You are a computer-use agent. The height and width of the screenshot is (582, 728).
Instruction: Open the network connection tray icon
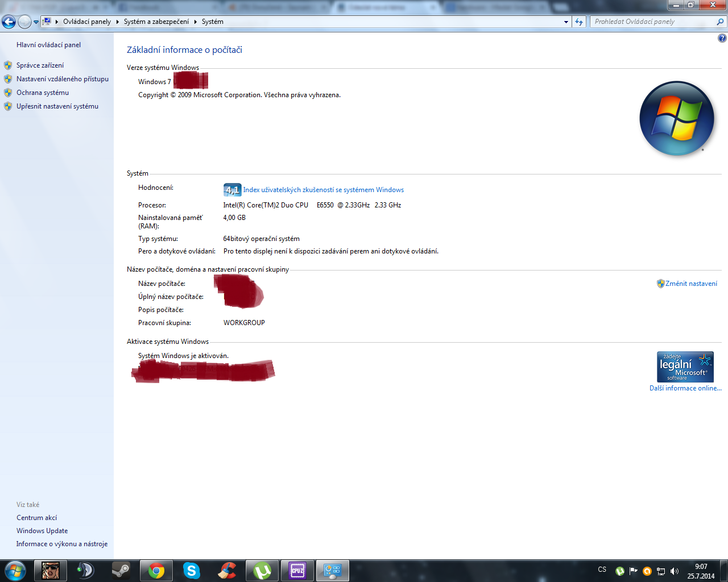click(x=661, y=571)
